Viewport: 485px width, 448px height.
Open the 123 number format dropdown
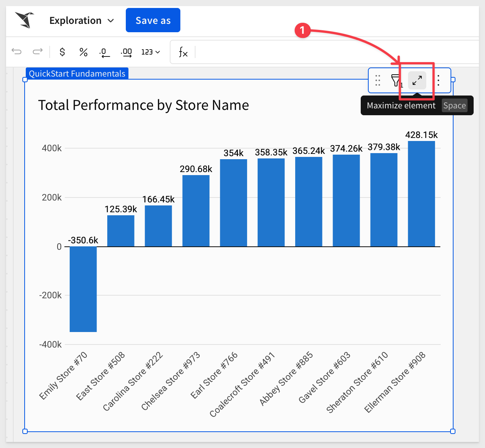coord(150,52)
